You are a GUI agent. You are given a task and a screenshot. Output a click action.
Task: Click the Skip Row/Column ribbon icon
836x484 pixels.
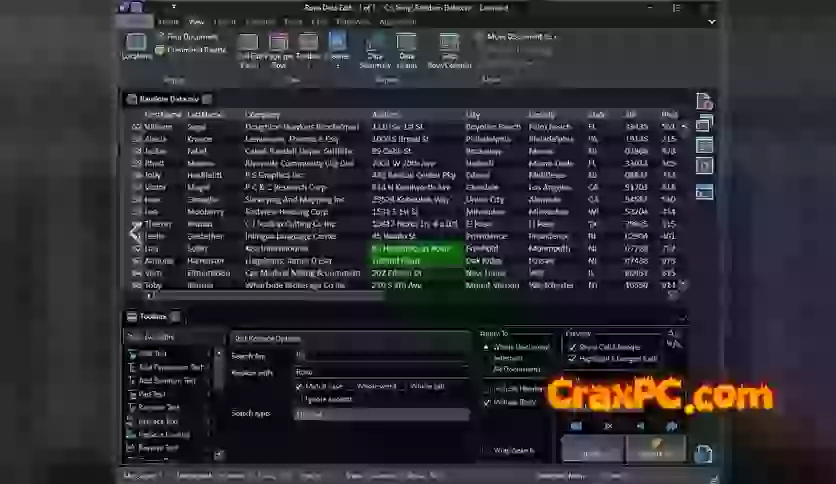click(450, 48)
